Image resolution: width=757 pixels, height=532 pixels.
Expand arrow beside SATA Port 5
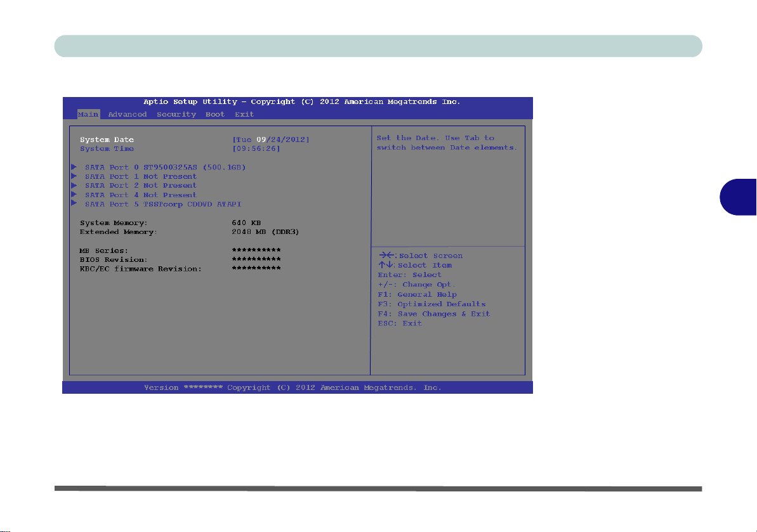pos(74,204)
